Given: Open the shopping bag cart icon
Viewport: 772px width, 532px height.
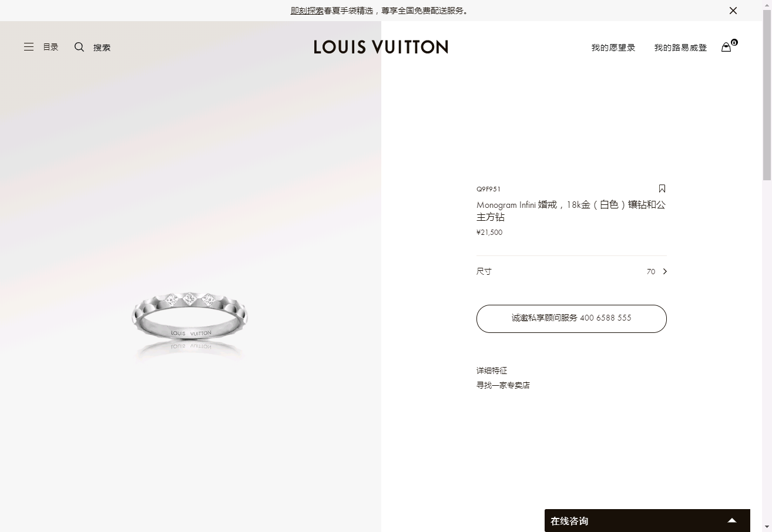Looking at the screenshot, I should (726, 47).
